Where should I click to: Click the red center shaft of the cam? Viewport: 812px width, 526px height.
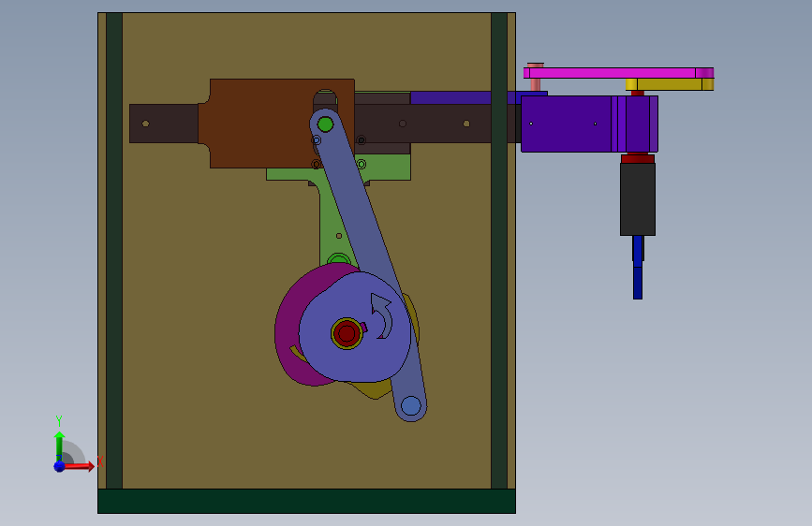[347, 334]
